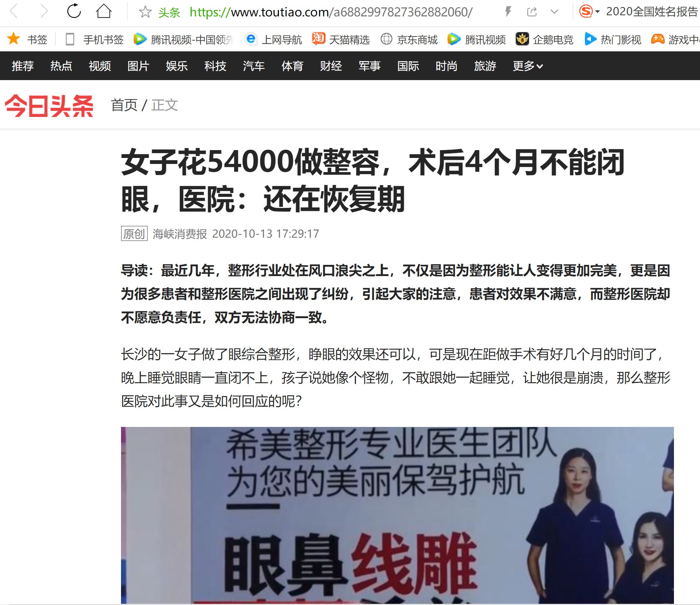Select the 推荐 navigation tab
Screen dimensions: 700x605
(x=23, y=66)
